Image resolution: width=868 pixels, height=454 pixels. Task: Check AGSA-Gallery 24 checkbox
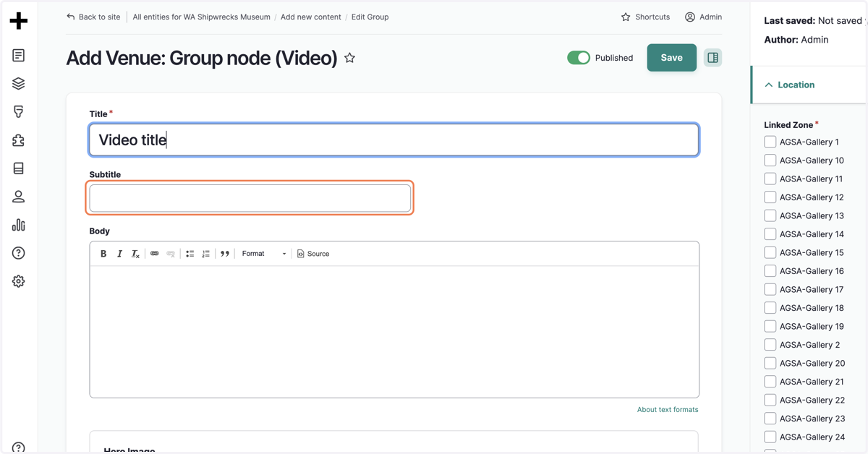[x=770, y=437]
